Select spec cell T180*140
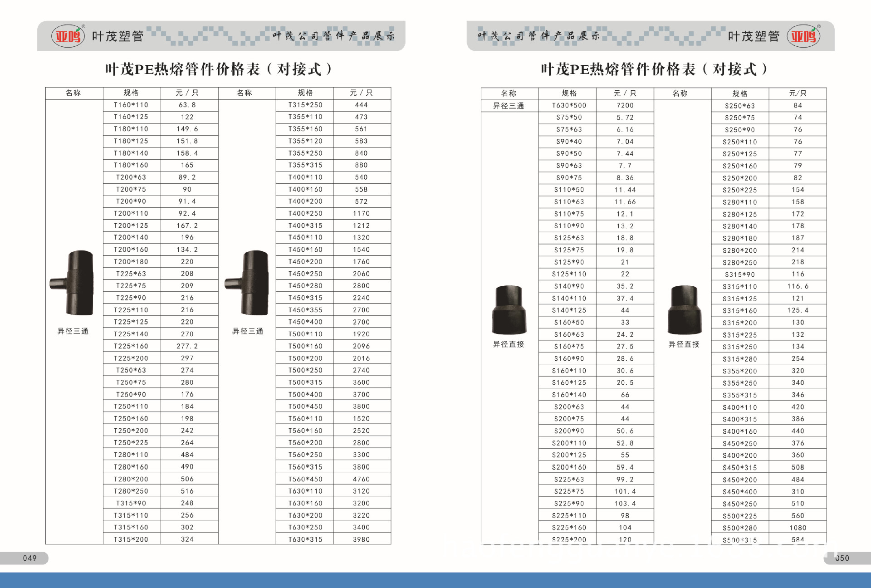 click(x=132, y=153)
